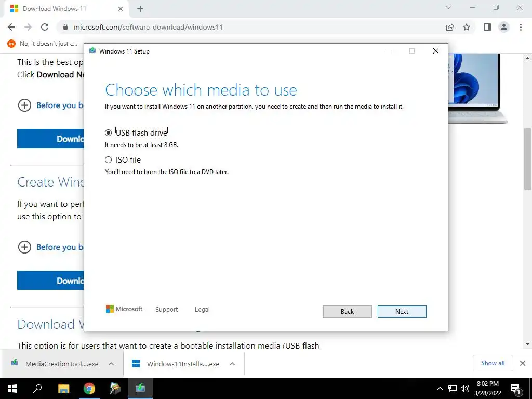Viewport: 532px width, 399px height.
Task: Click the lower Download button on webpage
Action: (50, 280)
